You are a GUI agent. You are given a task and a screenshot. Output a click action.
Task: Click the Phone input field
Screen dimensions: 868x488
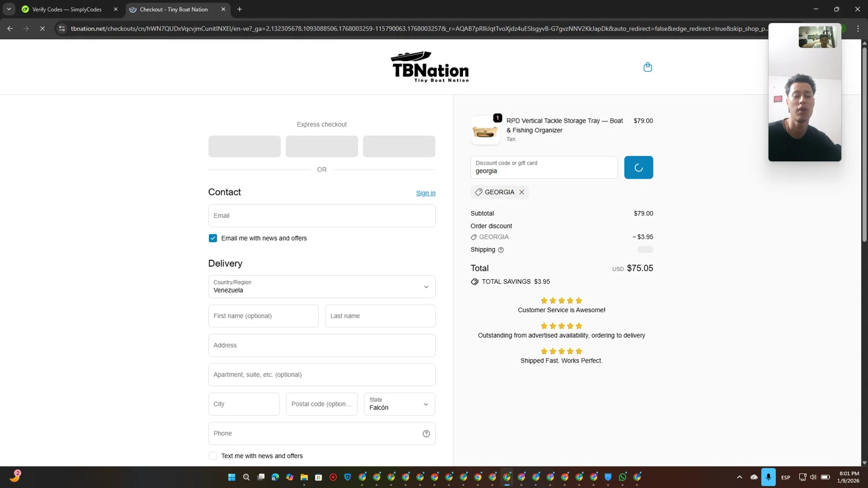[x=322, y=434]
